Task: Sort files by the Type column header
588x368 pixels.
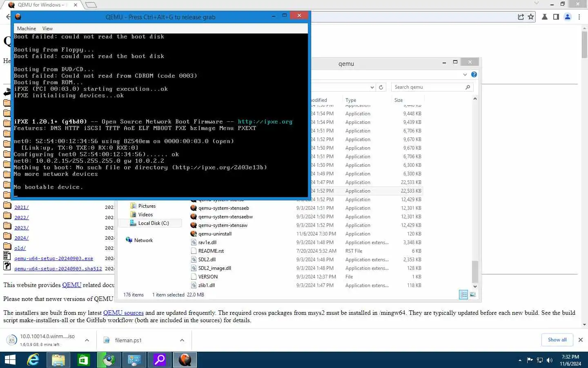Action: [x=351, y=100]
